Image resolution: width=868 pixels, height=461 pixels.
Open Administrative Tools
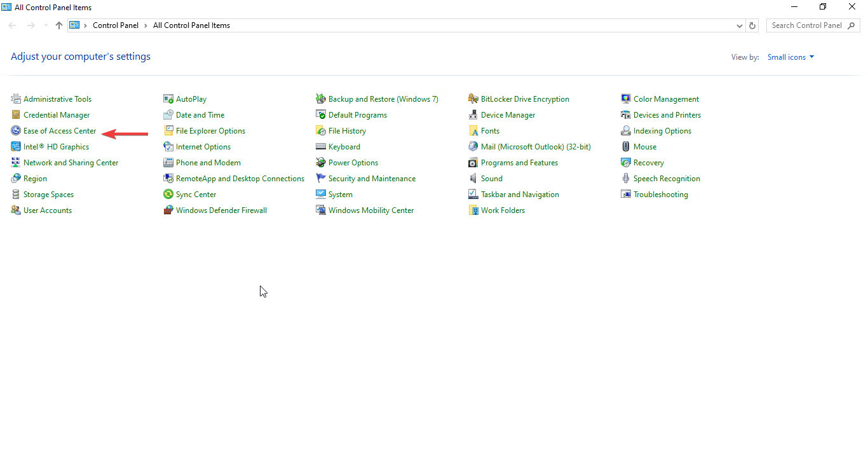pos(57,99)
